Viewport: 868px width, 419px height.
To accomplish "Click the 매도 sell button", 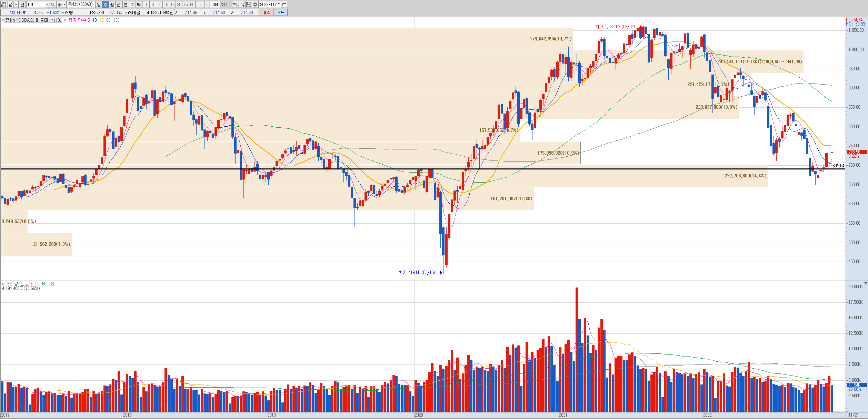I will pos(280,12).
